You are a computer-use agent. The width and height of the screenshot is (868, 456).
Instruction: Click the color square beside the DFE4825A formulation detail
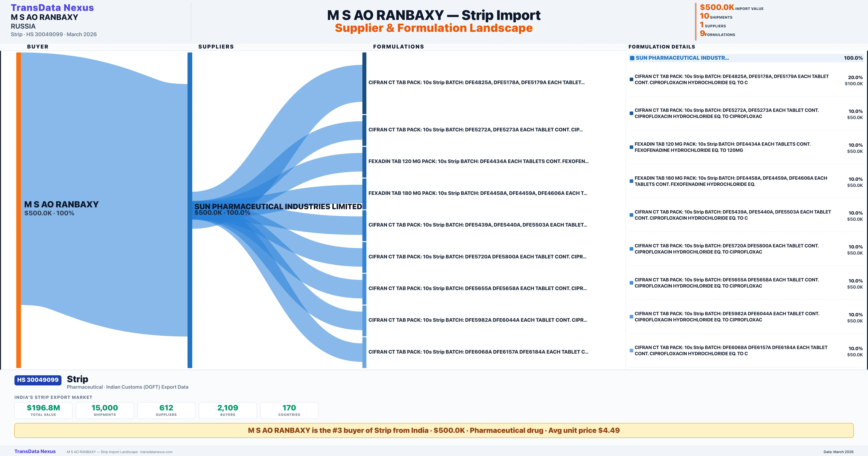pos(631,80)
